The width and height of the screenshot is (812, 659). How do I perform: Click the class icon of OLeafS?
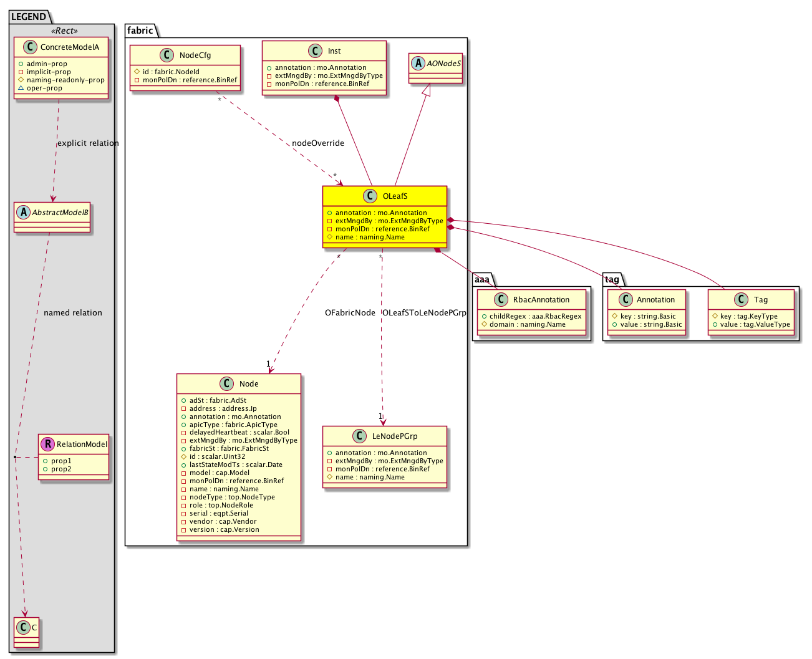point(370,196)
